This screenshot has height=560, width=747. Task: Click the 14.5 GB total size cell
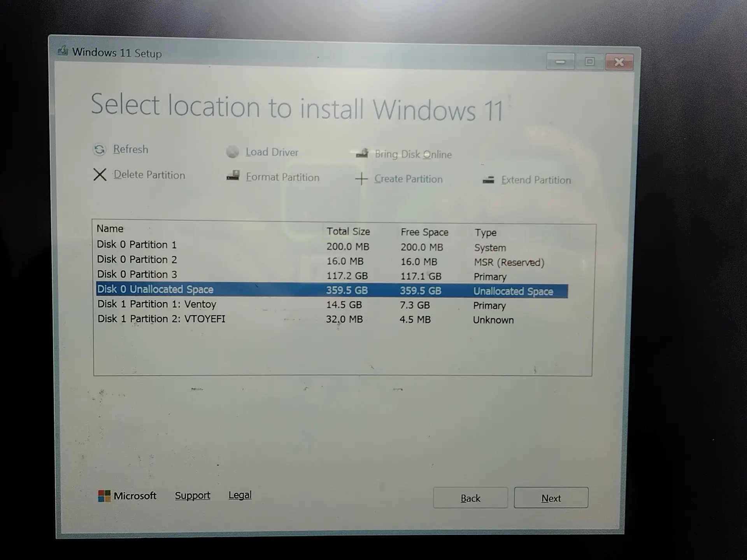[x=344, y=305]
